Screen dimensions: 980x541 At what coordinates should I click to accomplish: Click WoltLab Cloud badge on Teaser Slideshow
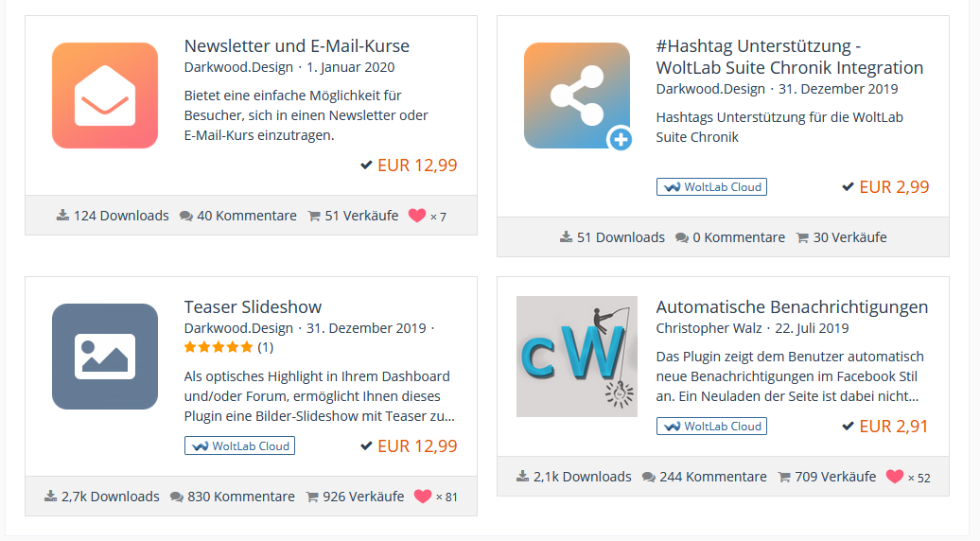(x=239, y=445)
